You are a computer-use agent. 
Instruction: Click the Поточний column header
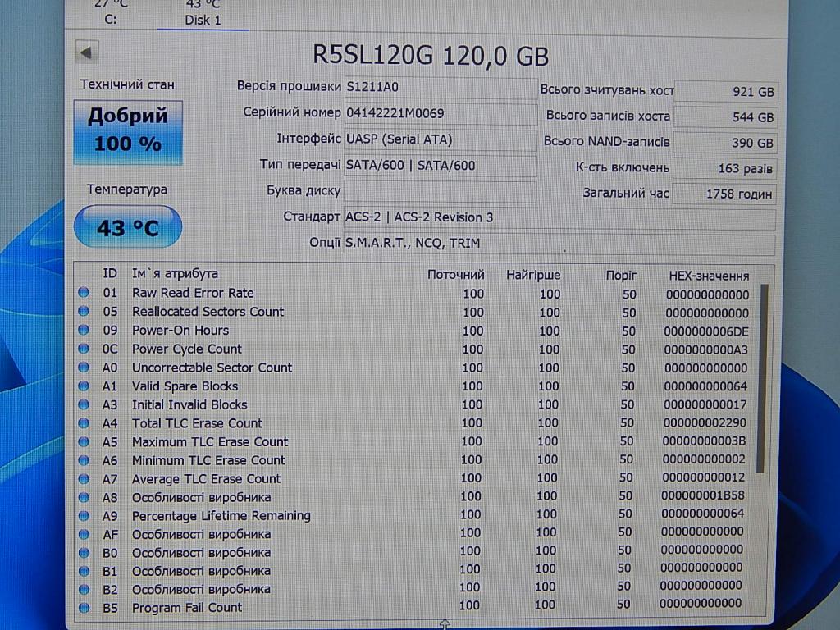[x=456, y=275]
